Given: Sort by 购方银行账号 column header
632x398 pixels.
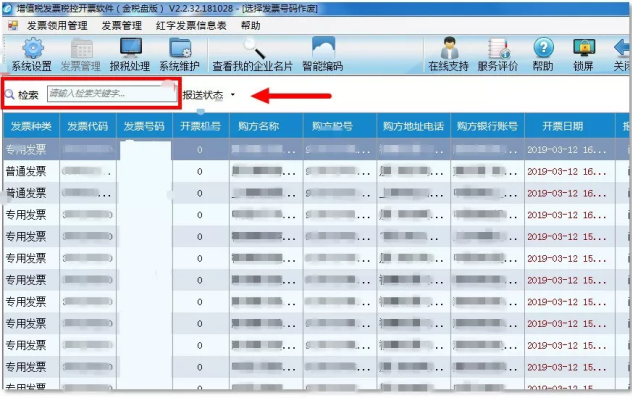Looking at the screenshot, I should point(487,126).
